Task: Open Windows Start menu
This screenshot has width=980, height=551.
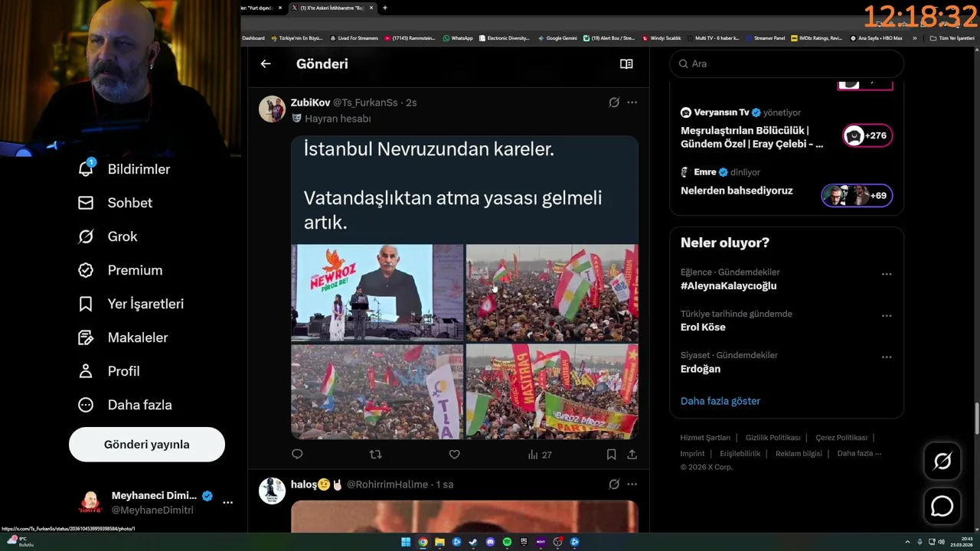Action: click(x=406, y=542)
